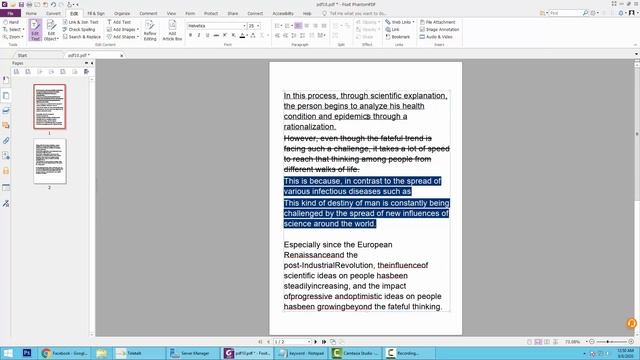Image resolution: width=640 pixels, height=360 pixels.
Task: Switch to the Organize ribbon tab
Action: point(122,13)
